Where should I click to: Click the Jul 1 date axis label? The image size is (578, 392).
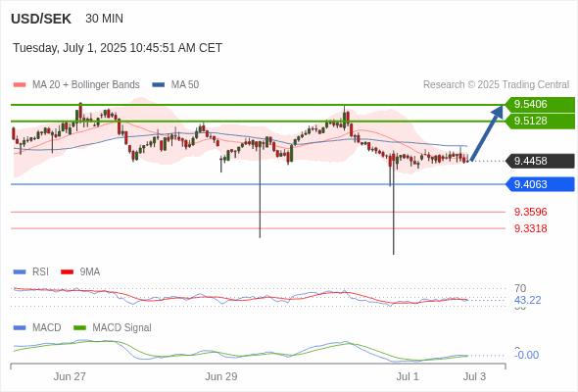[408, 376]
